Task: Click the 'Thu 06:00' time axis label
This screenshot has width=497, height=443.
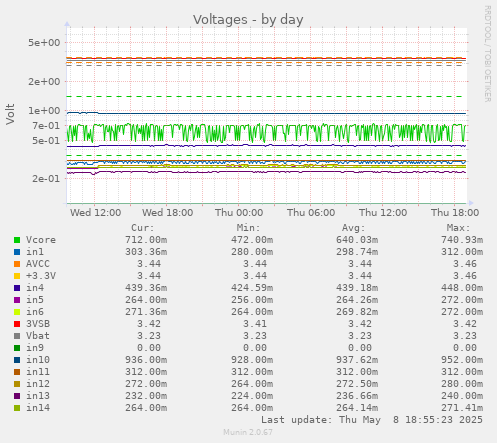Action: pos(311,213)
